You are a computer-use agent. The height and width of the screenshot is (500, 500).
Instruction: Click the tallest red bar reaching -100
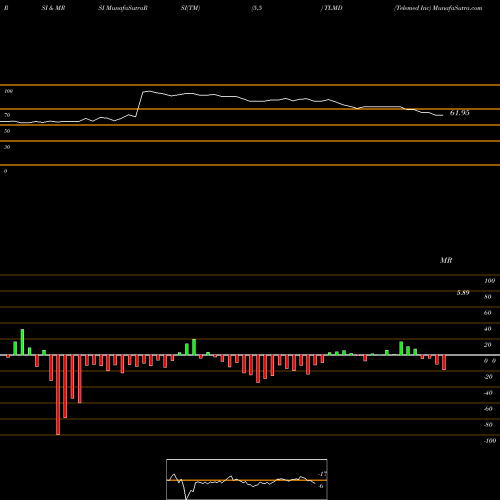(58, 395)
